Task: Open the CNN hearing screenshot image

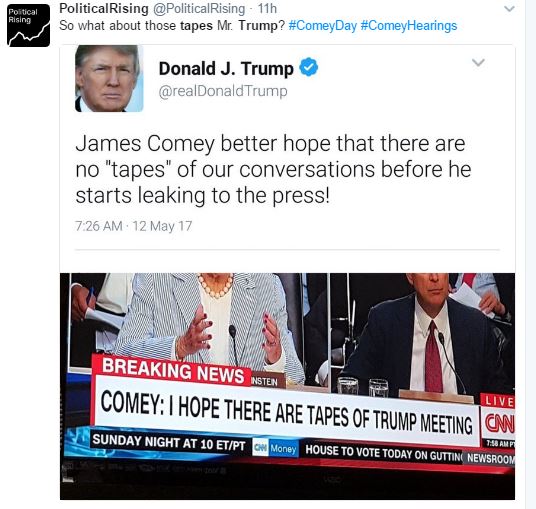Action: pyautogui.click(x=287, y=386)
